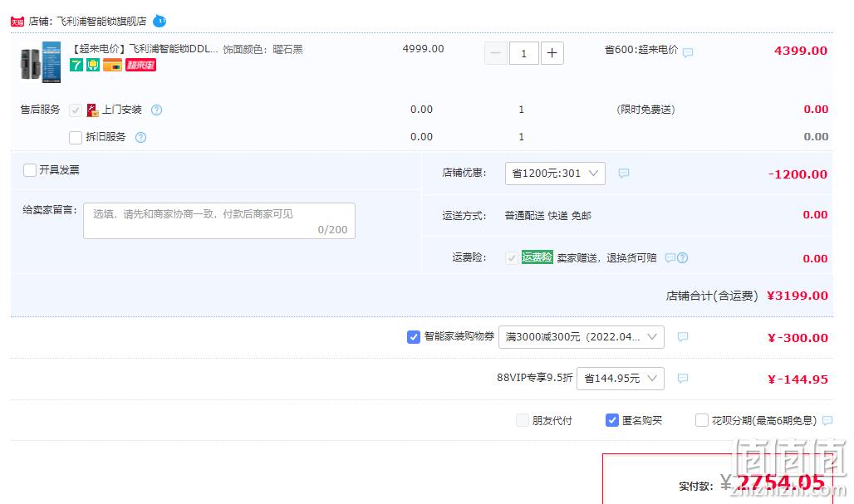Click the 给卖家留言 message input field
The image size is (854, 504).
click(219, 221)
